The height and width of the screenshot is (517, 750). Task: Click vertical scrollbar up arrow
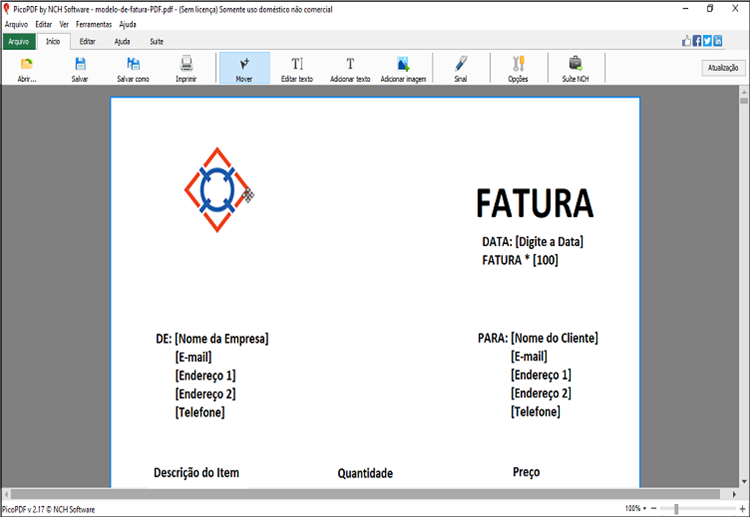point(744,91)
